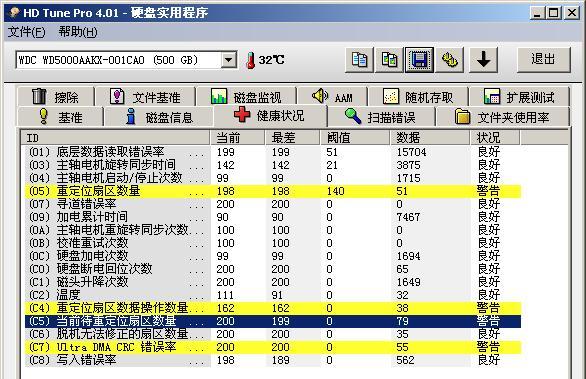Select the (09) 加电累计时间 row
Viewport: 586px width, 379px height.
(x=273, y=217)
